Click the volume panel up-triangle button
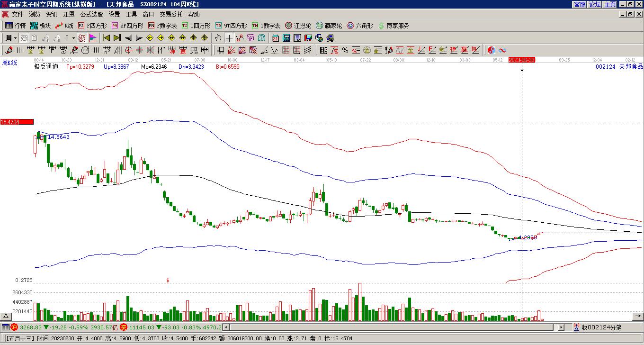 click(6, 316)
